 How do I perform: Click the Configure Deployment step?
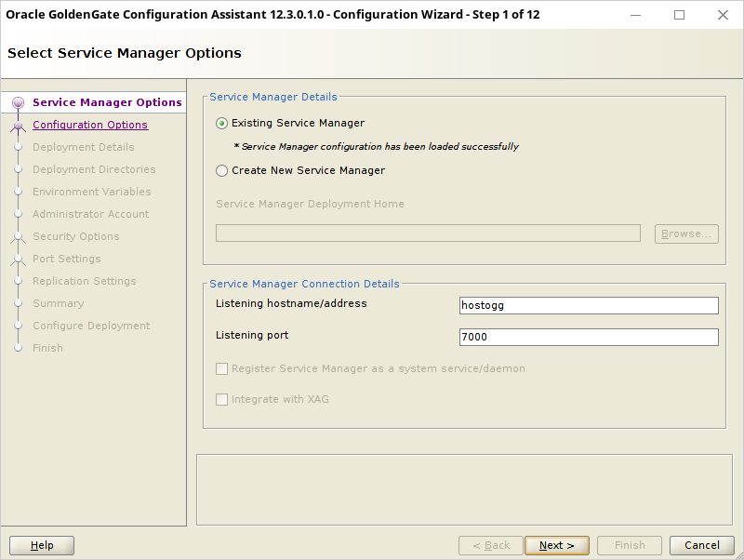click(x=91, y=326)
